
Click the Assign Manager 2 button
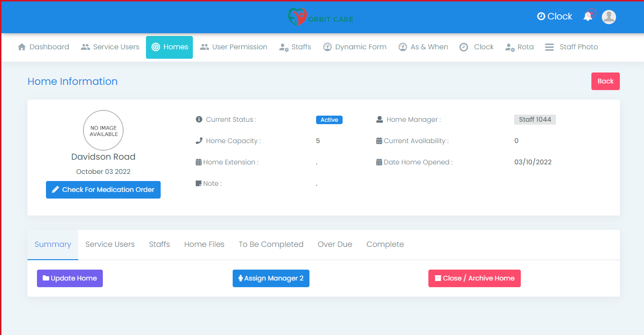click(x=271, y=278)
